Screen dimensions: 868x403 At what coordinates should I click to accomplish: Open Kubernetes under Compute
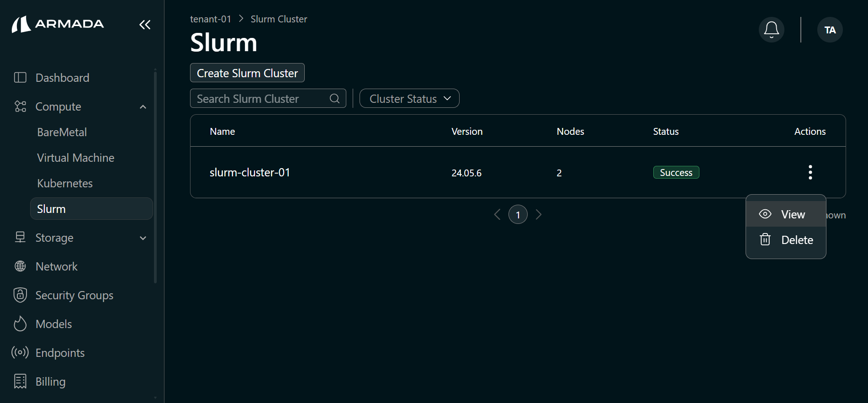(65, 183)
